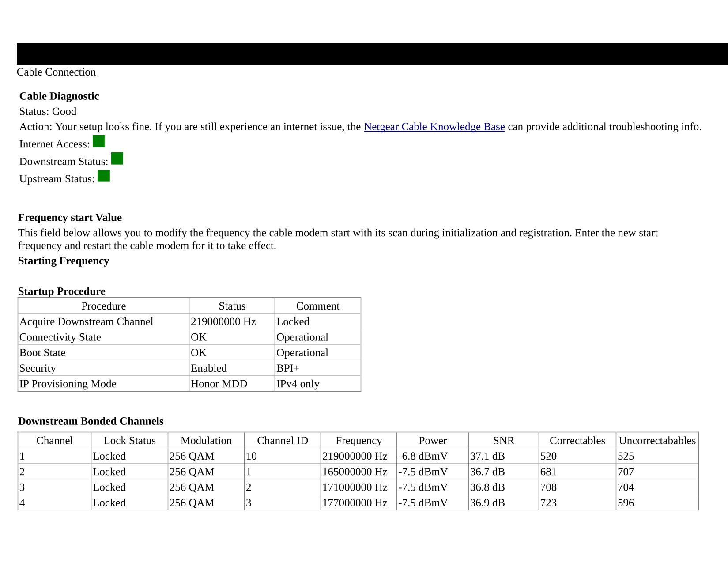Screen dimensions: 728x563
Task: Click the 'Enabled' status cell
Action: 232,368
